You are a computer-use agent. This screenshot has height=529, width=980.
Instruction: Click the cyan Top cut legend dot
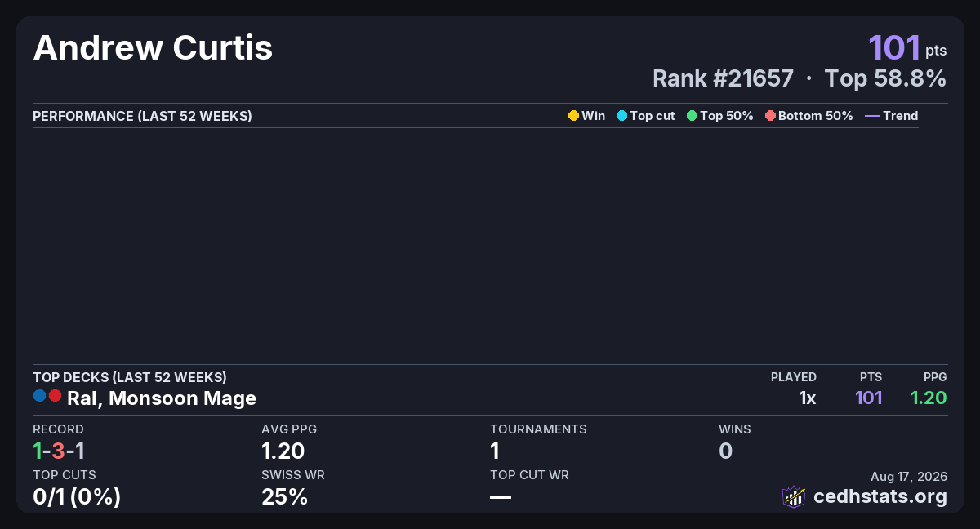[x=621, y=116]
